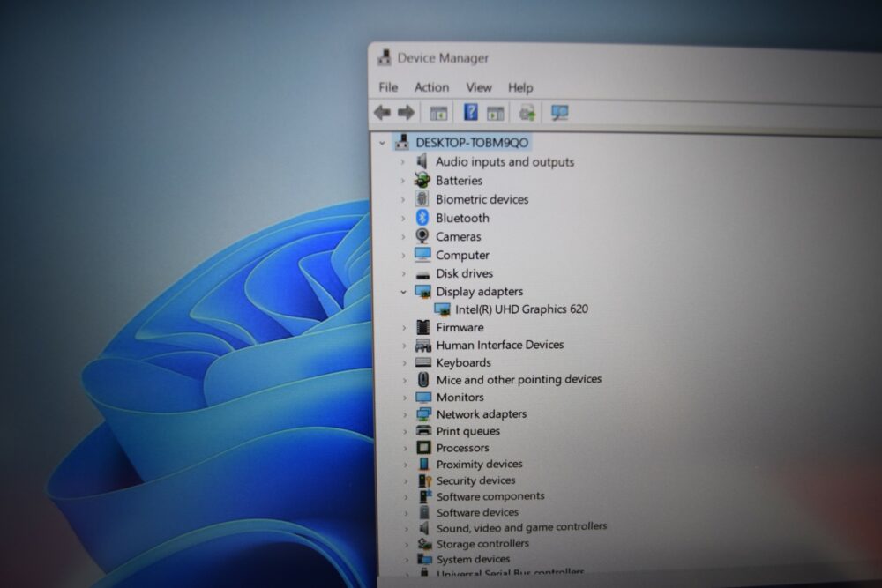Select the DESKTOP-TOBM9QO computer name

tap(472, 143)
